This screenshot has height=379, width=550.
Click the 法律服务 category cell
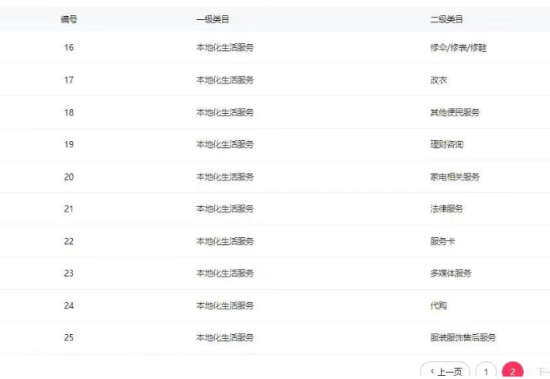tap(447, 209)
